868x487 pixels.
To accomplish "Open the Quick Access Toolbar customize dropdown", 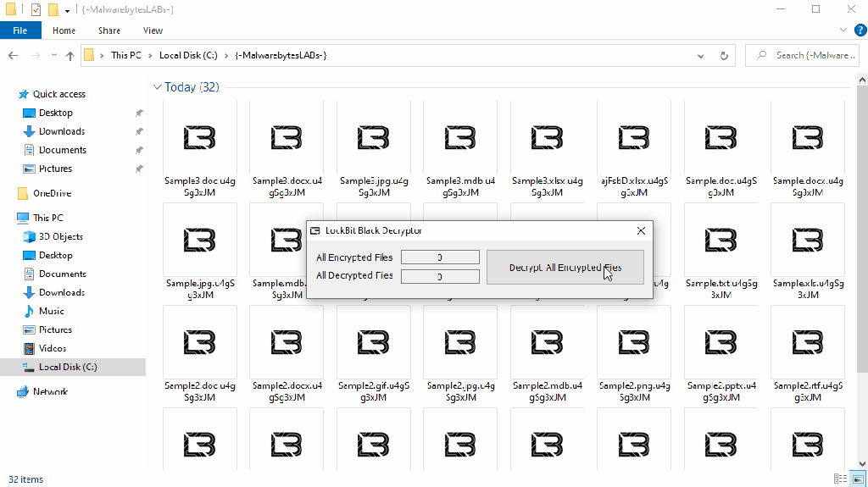I will (x=67, y=10).
